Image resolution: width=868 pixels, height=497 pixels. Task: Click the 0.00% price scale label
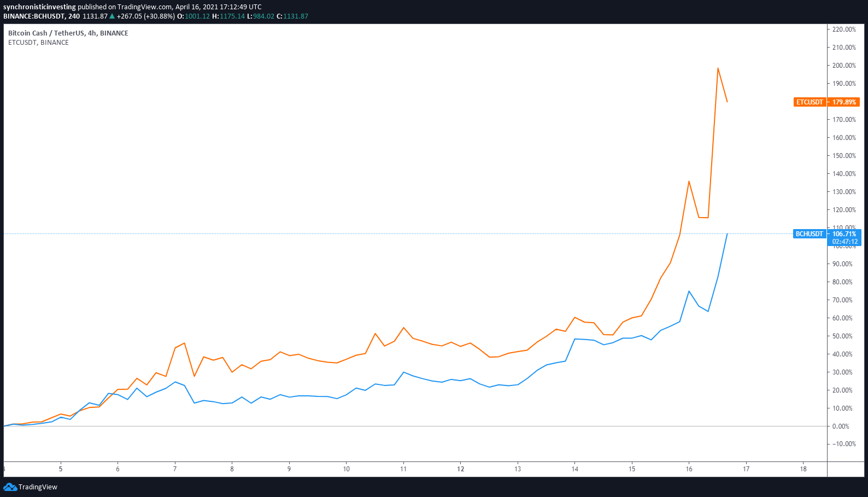pos(841,426)
